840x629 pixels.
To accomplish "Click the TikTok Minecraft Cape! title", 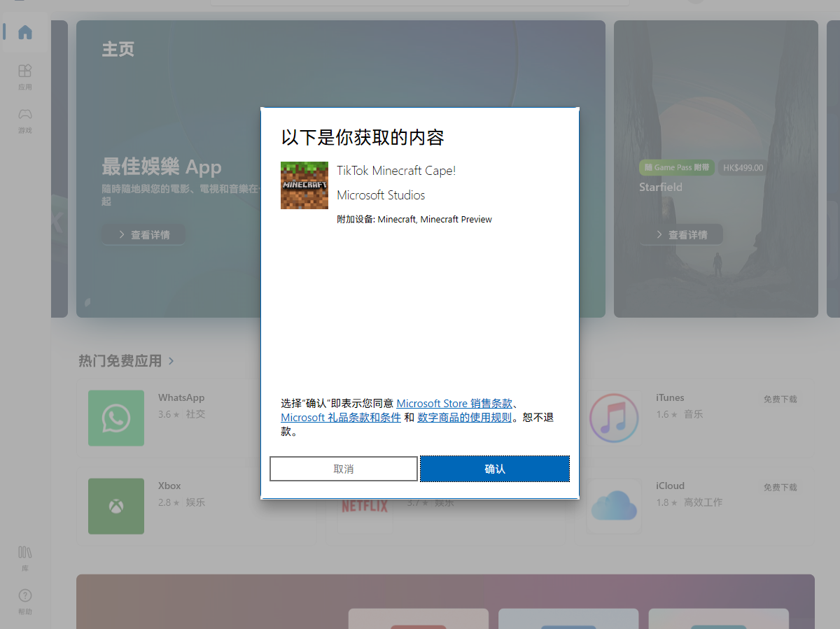I will click(x=396, y=171).
